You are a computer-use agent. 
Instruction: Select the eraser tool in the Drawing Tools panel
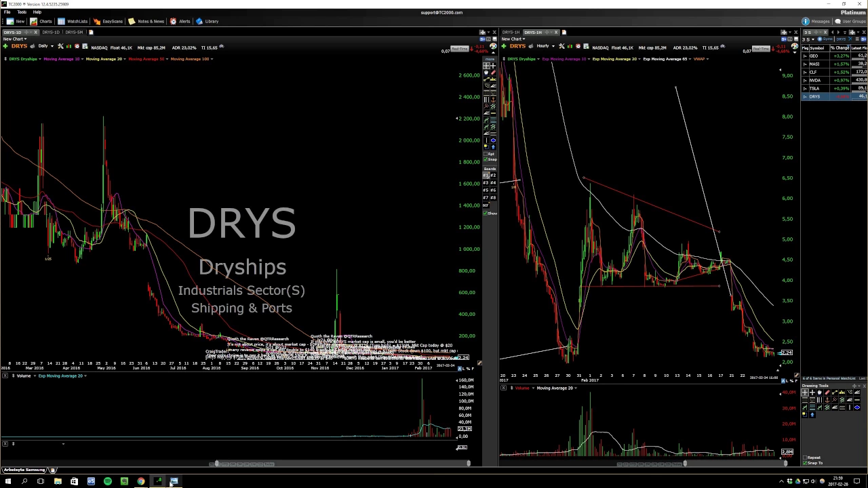pos(827,392)
